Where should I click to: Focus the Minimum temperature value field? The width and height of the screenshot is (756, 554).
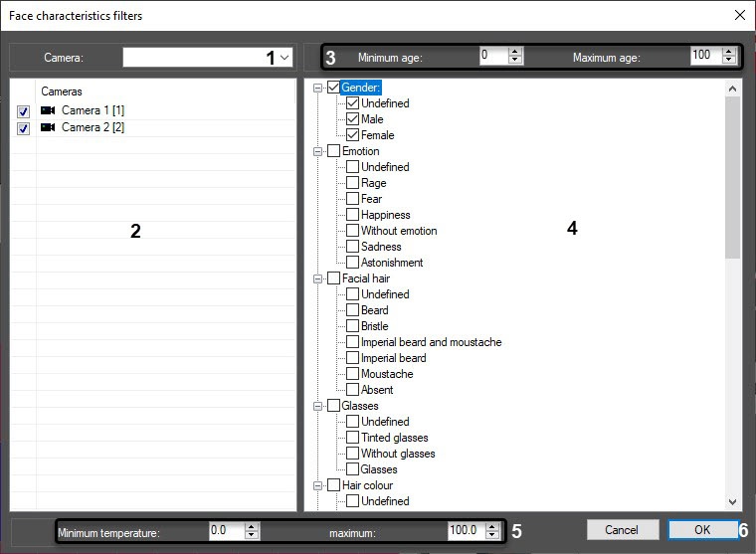pos(227,530)
